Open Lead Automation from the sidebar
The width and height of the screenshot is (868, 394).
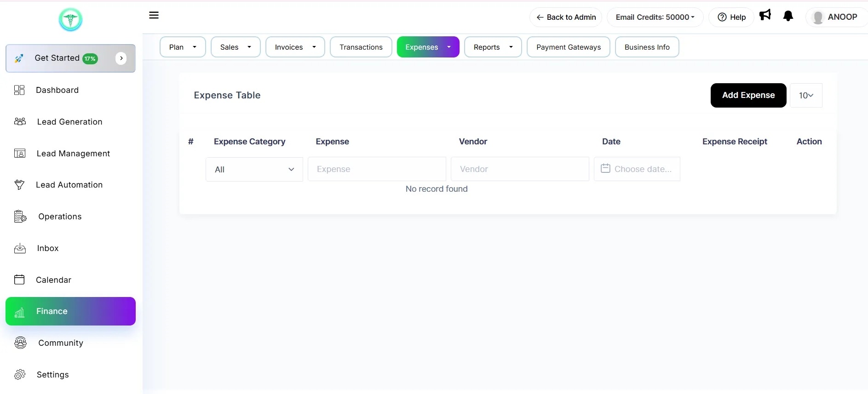(x=69, y=185)
